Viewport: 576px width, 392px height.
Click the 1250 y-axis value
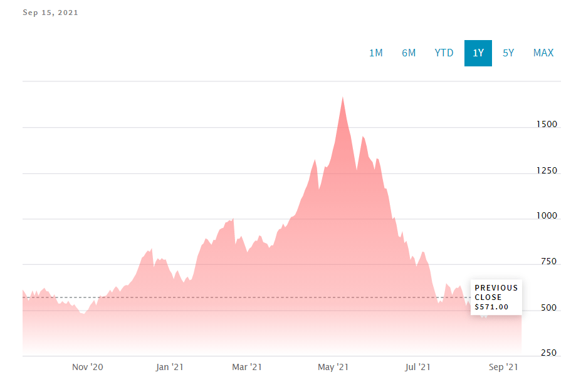point(547,170)
